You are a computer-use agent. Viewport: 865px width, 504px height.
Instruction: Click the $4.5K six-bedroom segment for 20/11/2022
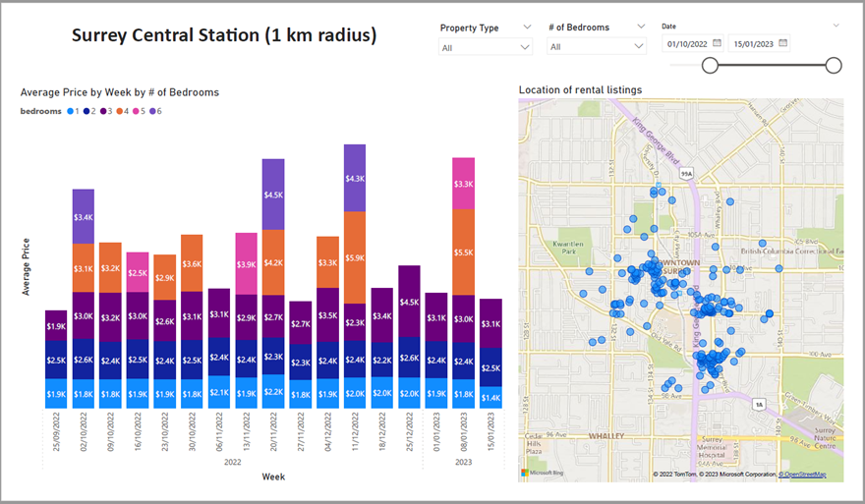point(273,195)
